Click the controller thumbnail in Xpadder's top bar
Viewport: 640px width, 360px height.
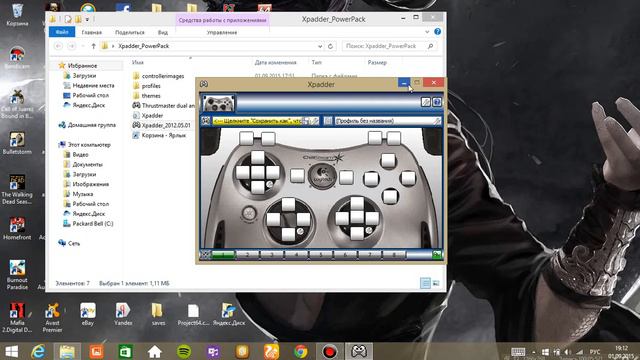219,103
